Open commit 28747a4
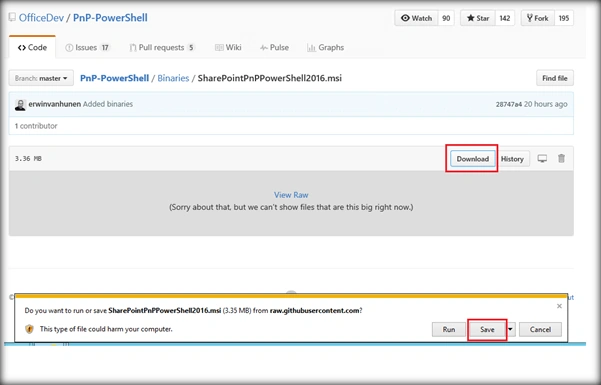Image resolution: width=601 pixels, height=385 pixels. (509, 104)
